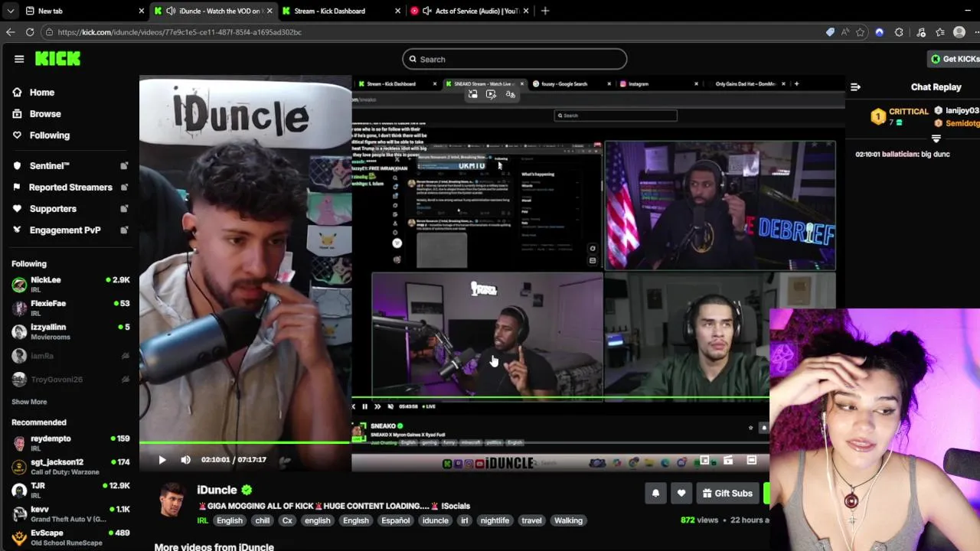Screen dimensions: 980x551
Task: Open recommended channel EvScape
Action: coord(70,538)
